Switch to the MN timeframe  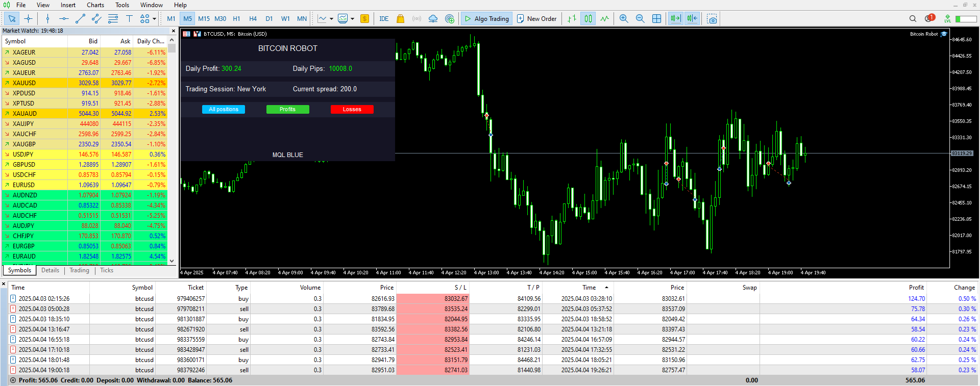click(302, 19)
